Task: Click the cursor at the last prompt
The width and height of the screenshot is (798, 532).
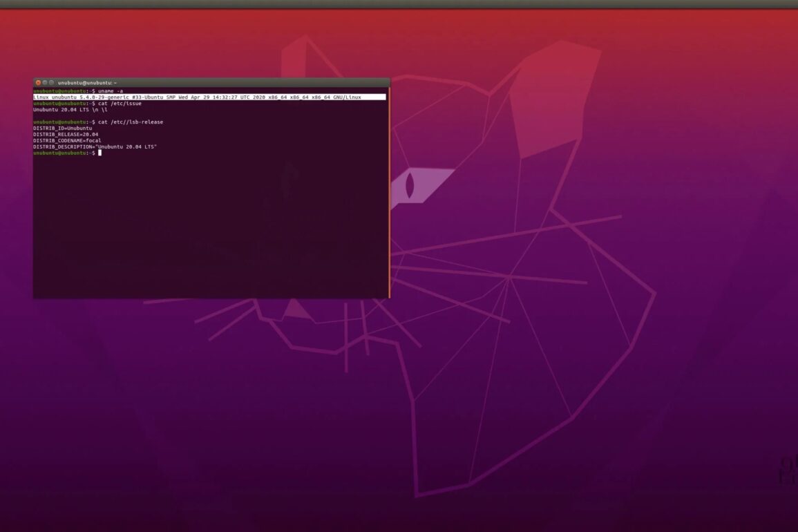Action: point(99,153)
